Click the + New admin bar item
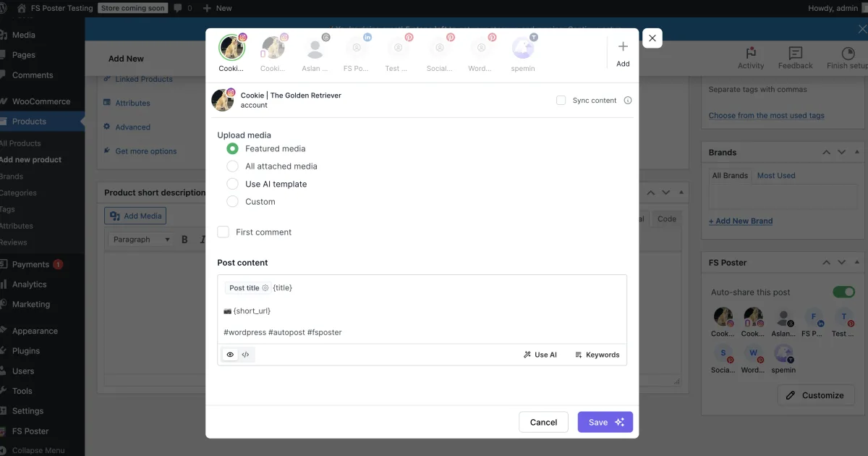Viewport: 868px width, 456px height. (x=217, y=8)
